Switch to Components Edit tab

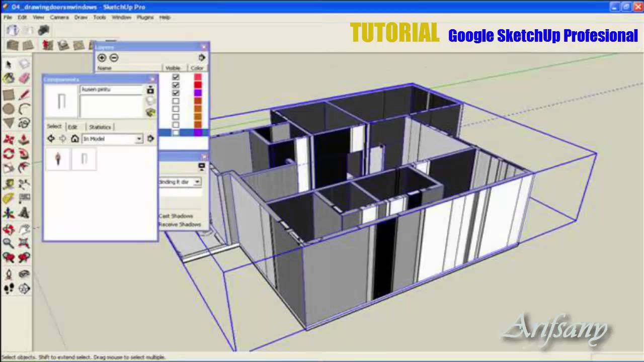(73, 127)
